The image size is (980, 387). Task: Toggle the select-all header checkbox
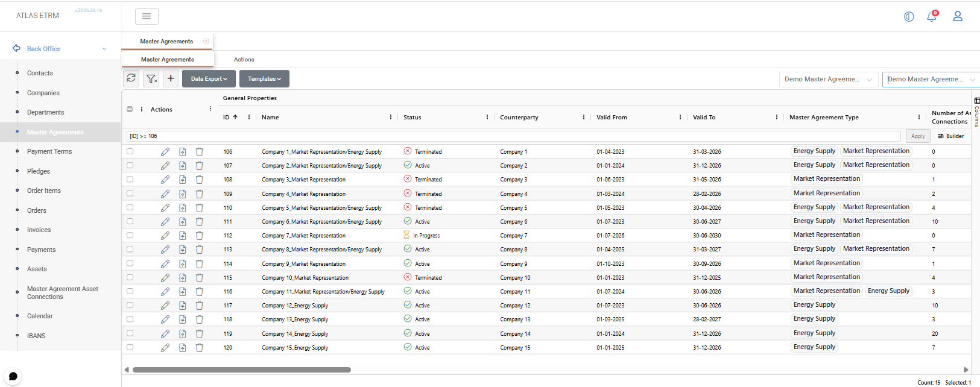point(130,109)
